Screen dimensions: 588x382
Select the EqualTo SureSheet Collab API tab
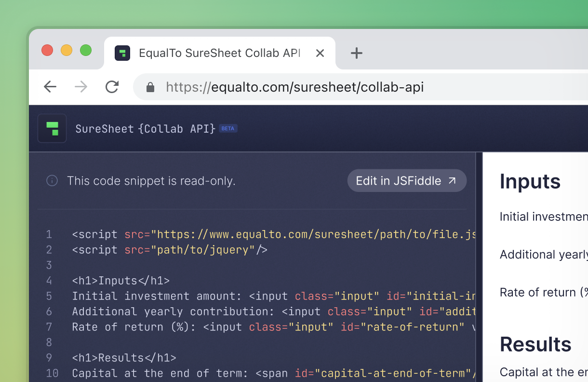[220, 53]
